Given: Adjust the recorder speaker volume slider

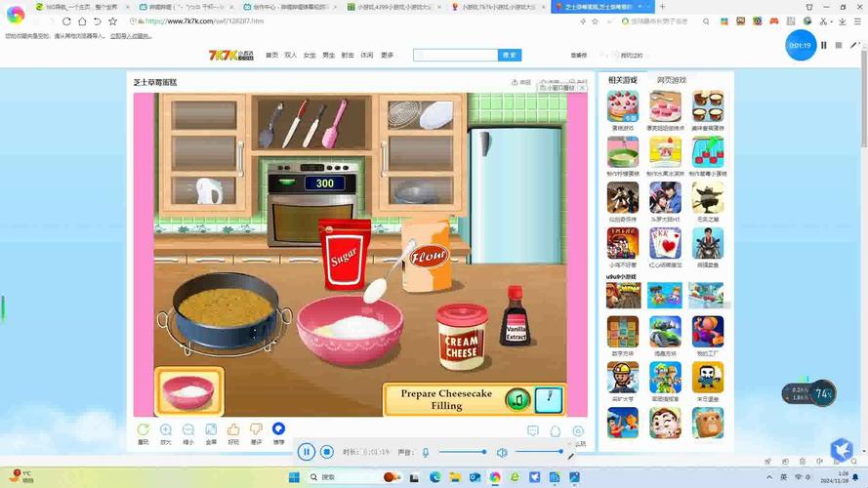Looking at the screenshot, I should coord(539,452).
